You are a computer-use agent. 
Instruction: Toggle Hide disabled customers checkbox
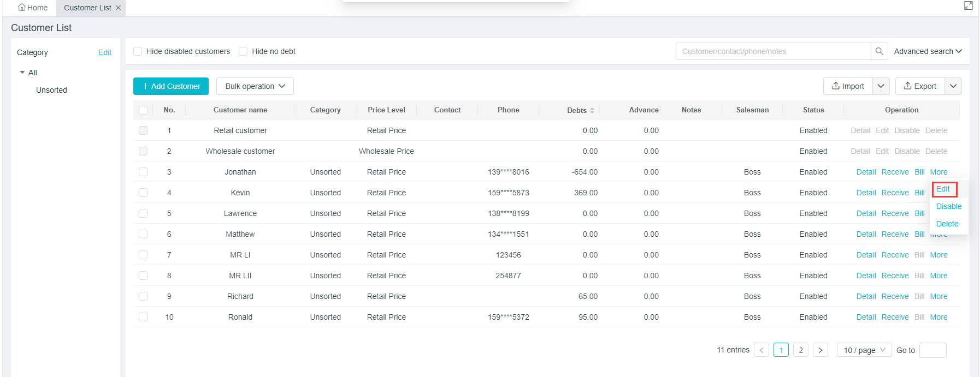pos(138,51)
